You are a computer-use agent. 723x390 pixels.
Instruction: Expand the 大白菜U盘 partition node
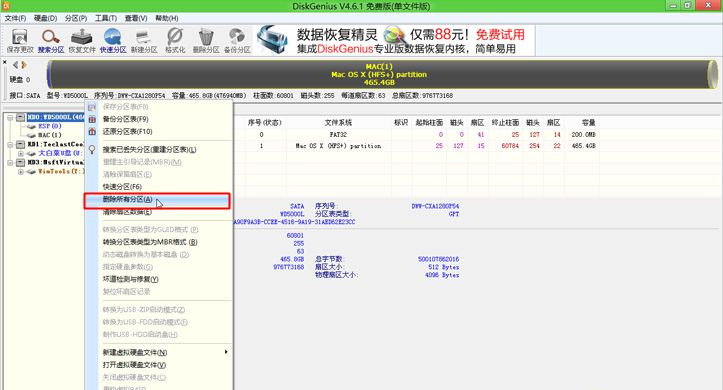(21, 153)
